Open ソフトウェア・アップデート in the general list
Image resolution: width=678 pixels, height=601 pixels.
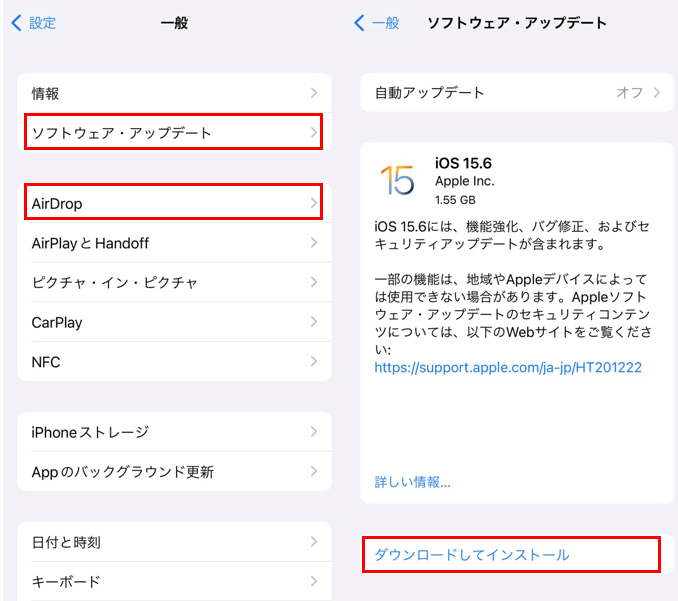click(x=174, y=132)
